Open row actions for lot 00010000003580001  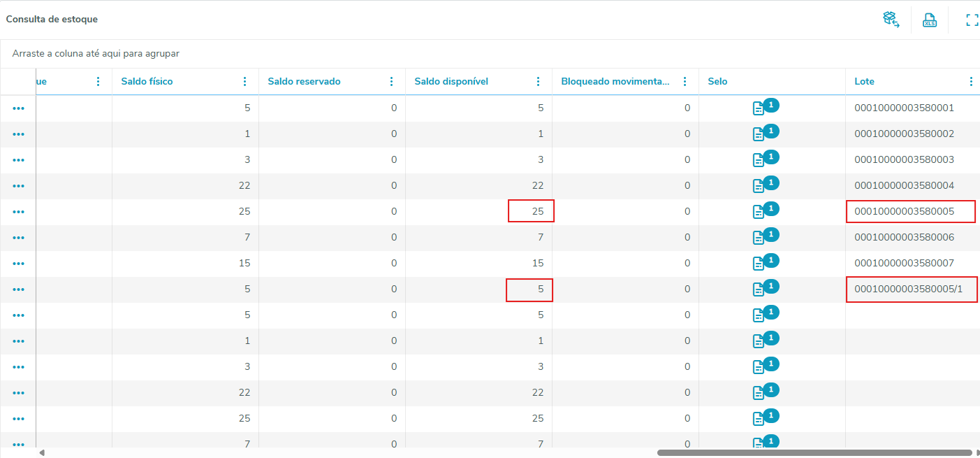[x=18, y=108]
